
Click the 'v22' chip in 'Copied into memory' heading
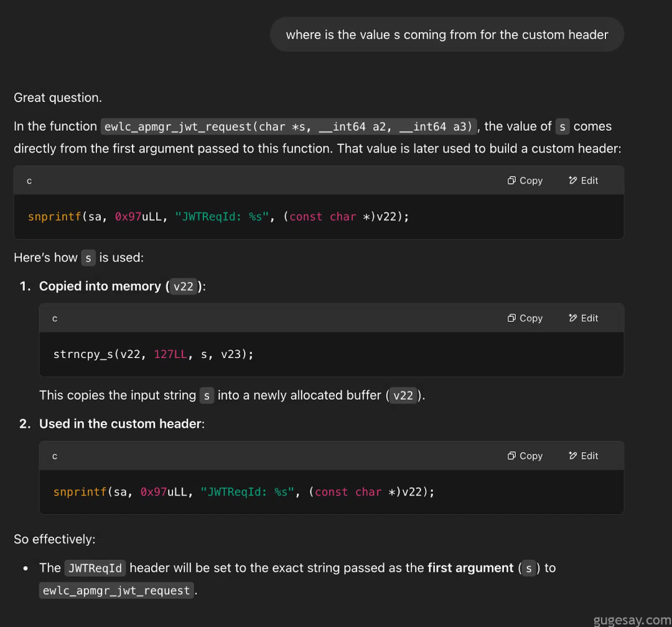184,286
